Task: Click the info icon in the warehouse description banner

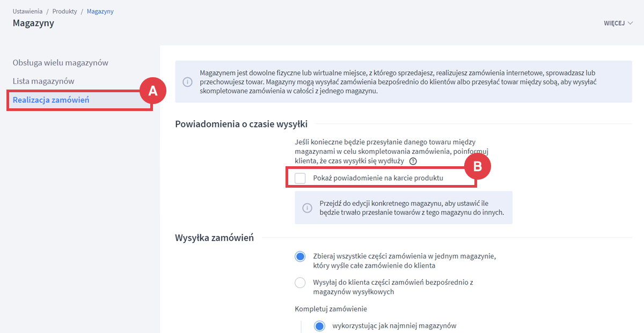Action: coord(187,82)
